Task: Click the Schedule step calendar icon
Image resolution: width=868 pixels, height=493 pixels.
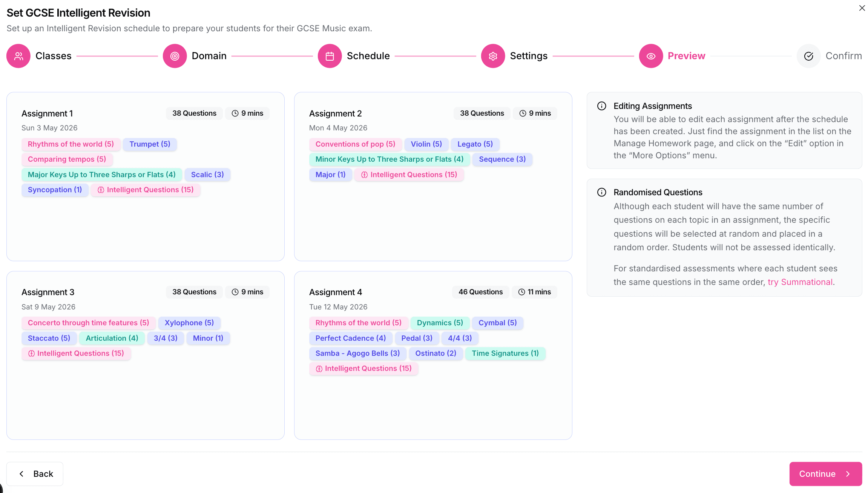Action: (x=330, y=56)
